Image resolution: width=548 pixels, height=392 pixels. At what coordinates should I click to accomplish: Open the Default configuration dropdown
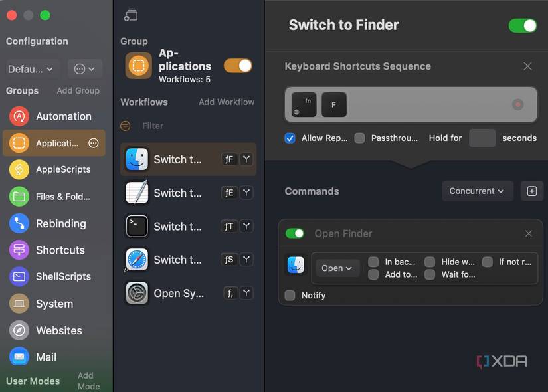(31, 68)
